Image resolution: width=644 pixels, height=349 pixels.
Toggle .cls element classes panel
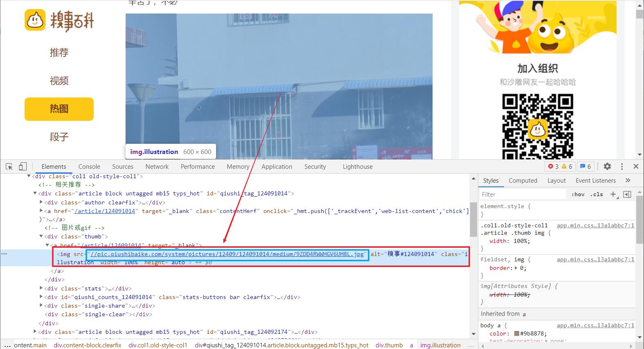[597, 194]
